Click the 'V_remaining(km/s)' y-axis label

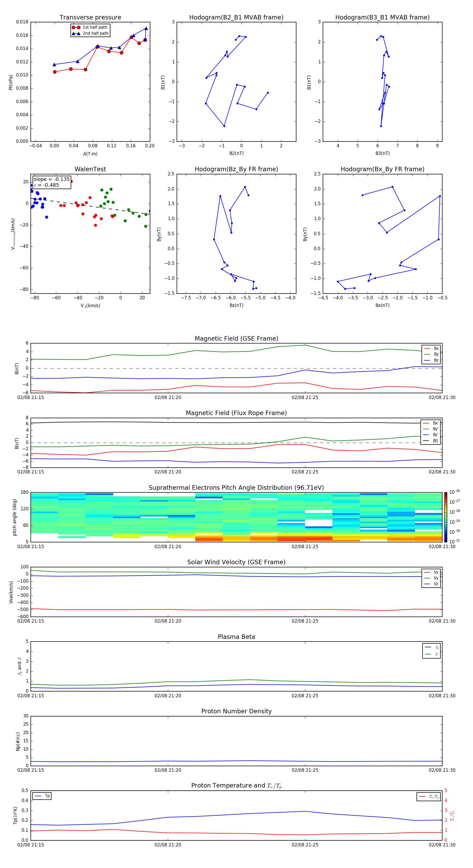(13, 234)
